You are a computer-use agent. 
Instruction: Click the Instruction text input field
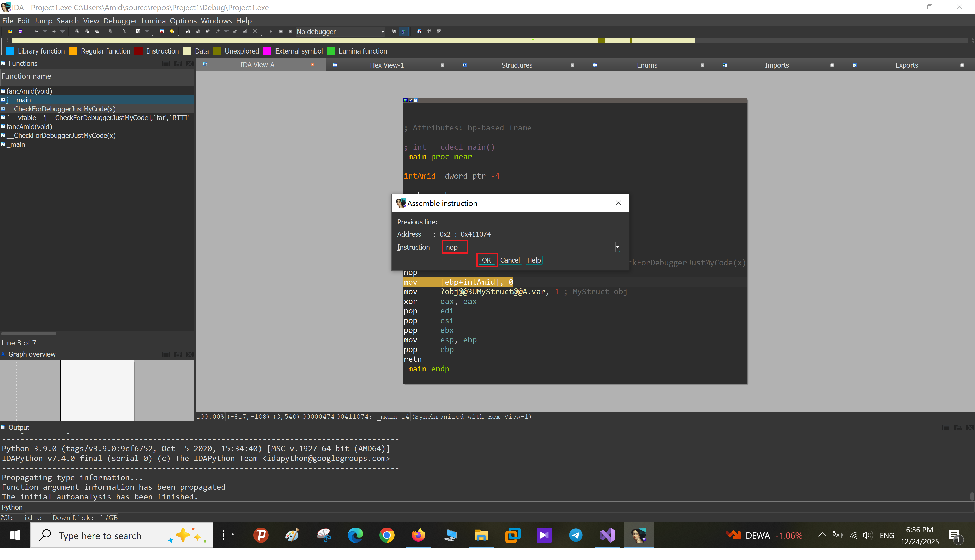[x=531, y=247]
